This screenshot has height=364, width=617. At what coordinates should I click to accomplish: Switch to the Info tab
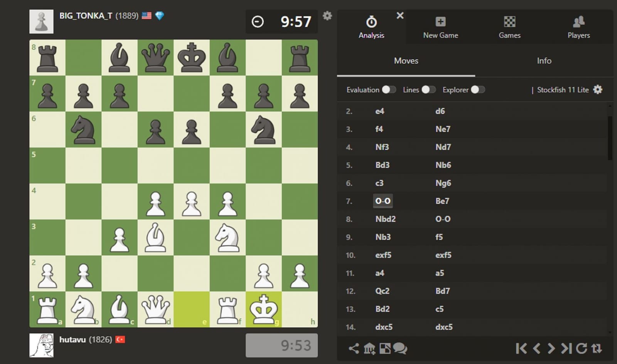544,60
